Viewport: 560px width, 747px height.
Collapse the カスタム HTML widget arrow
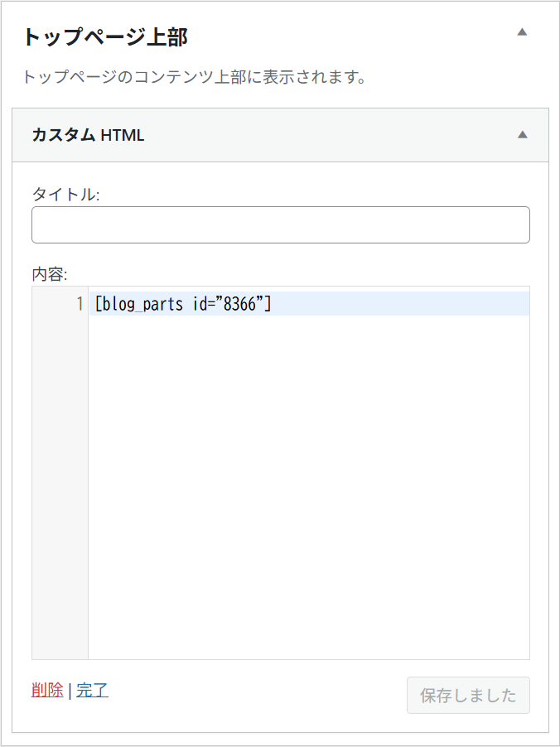coord(522,135)
